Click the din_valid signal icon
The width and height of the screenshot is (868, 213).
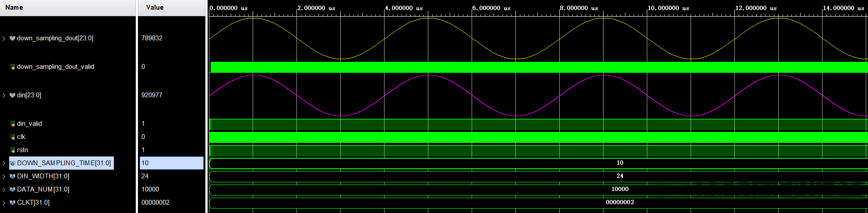pyautogui.click(x=12, y=124)
